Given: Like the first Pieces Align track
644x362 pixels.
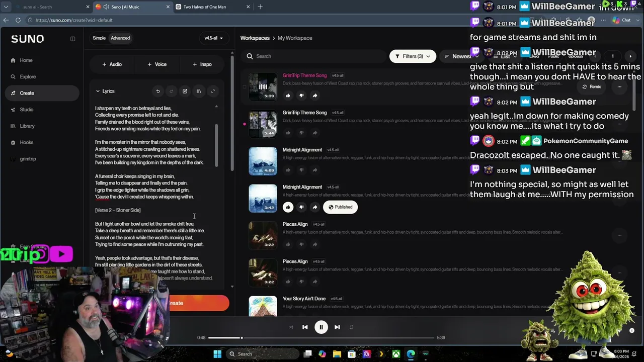Looking at the screenshot, I should [288, 244].
